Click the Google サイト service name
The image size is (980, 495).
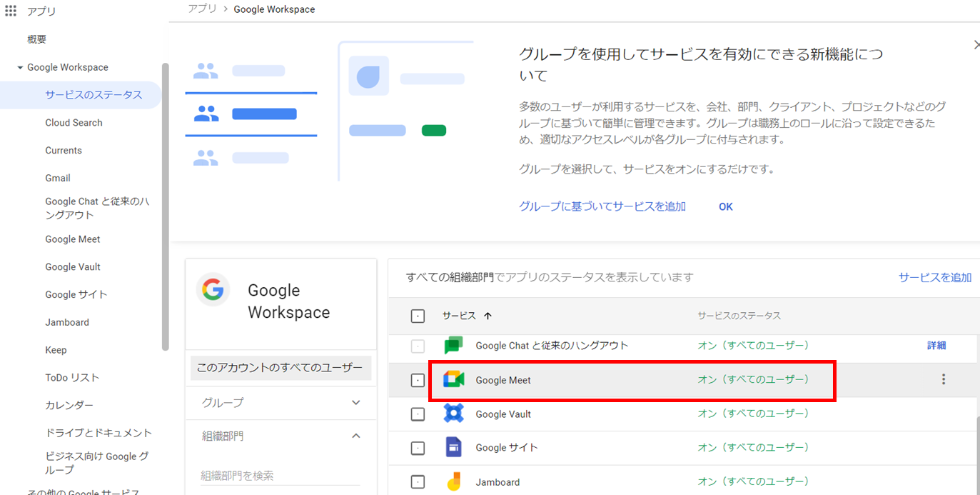[507, 448]
